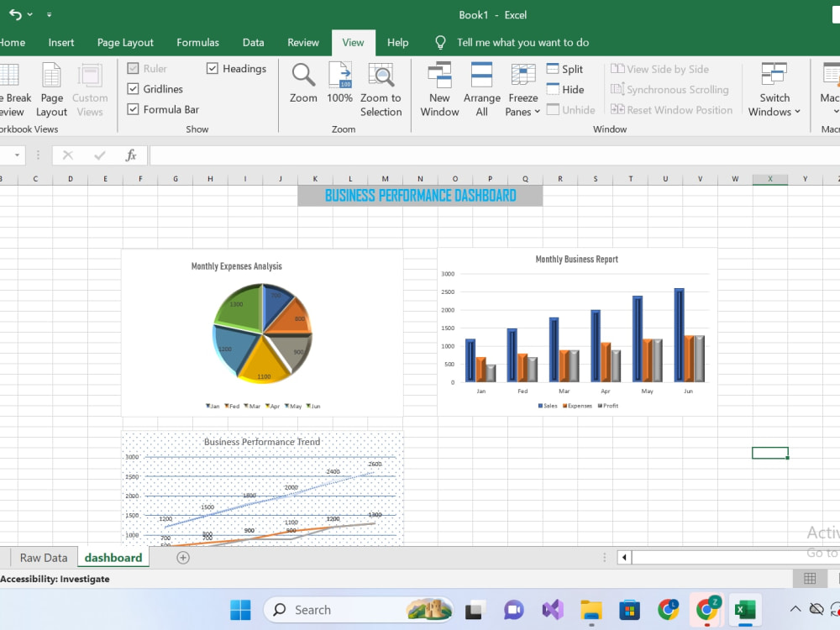Viewport: 840px width, 630px height.
Task: Click the Split window button
Action: (564, 69)
